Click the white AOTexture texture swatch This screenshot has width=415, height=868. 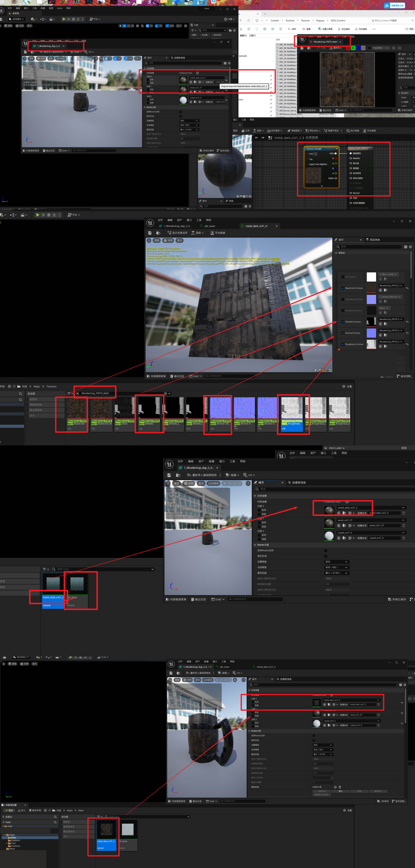[x=371, y=277]
